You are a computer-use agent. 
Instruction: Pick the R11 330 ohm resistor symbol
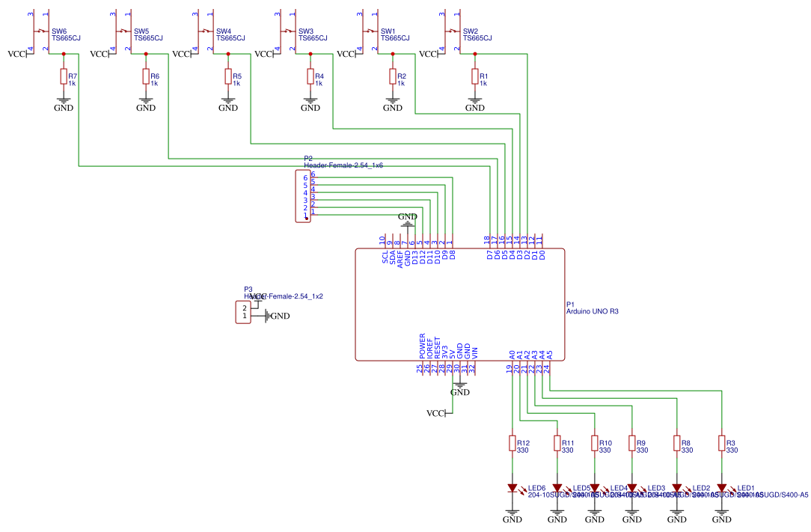click(557, 444)
